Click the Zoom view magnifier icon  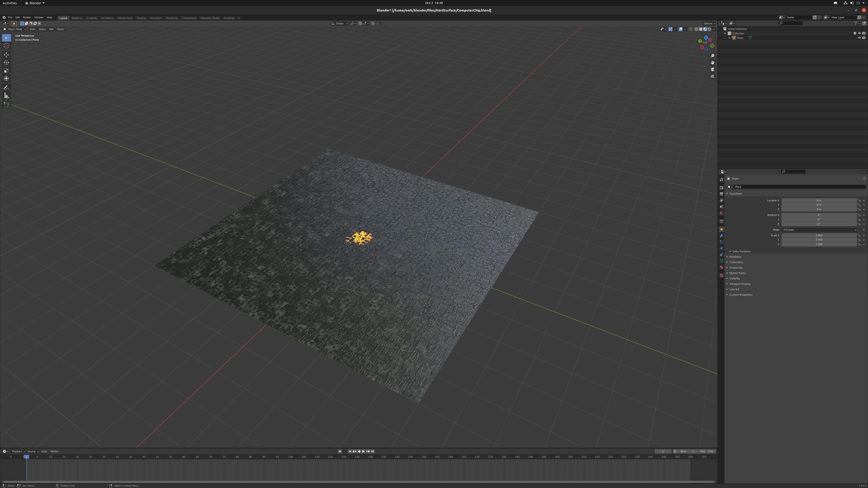tap(712, 56)
